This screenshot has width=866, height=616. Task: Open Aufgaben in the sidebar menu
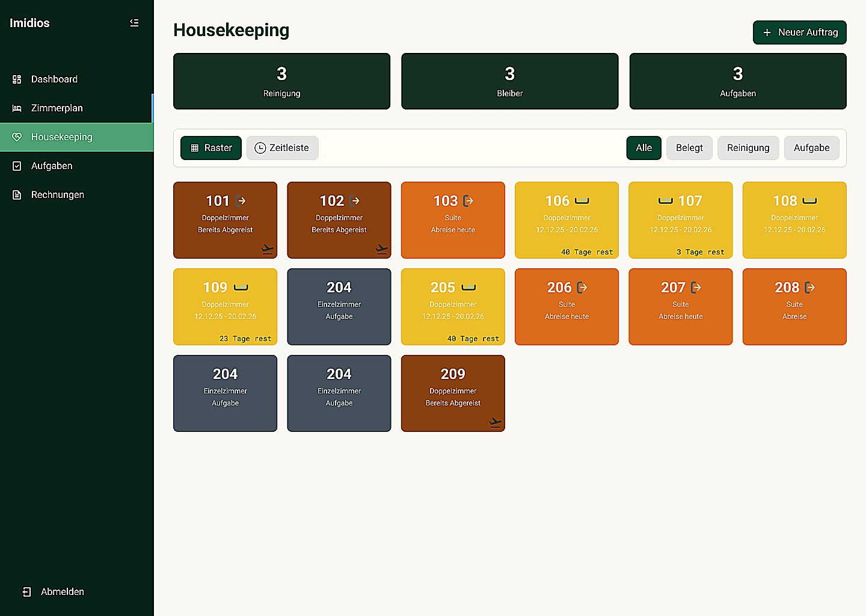(76, 166)
